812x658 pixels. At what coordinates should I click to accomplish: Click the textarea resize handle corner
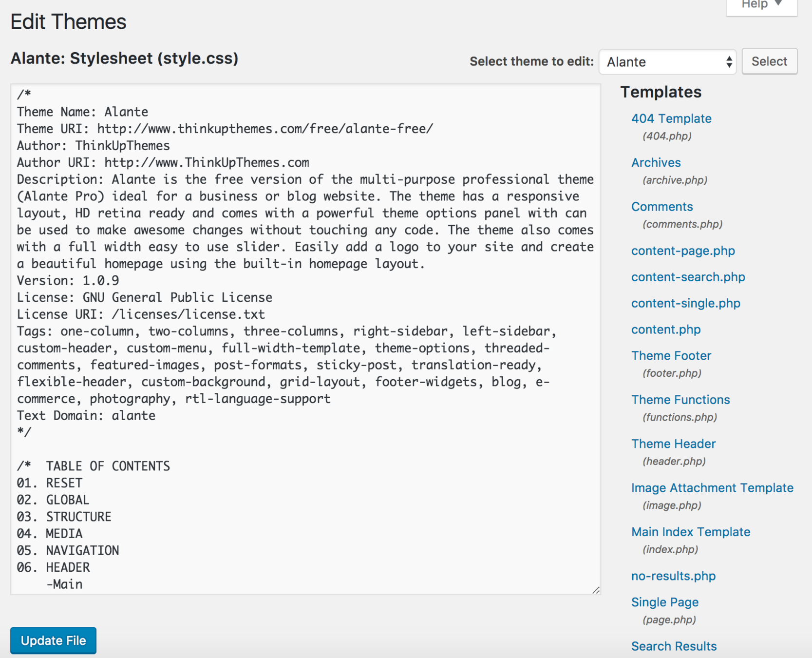[x=596, y=590]
